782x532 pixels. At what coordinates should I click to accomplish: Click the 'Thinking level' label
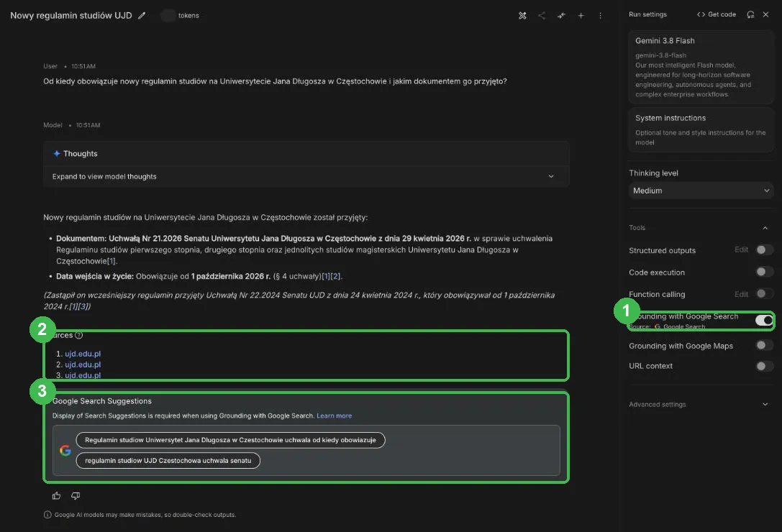pyautogui.click(x=653, y=173)
